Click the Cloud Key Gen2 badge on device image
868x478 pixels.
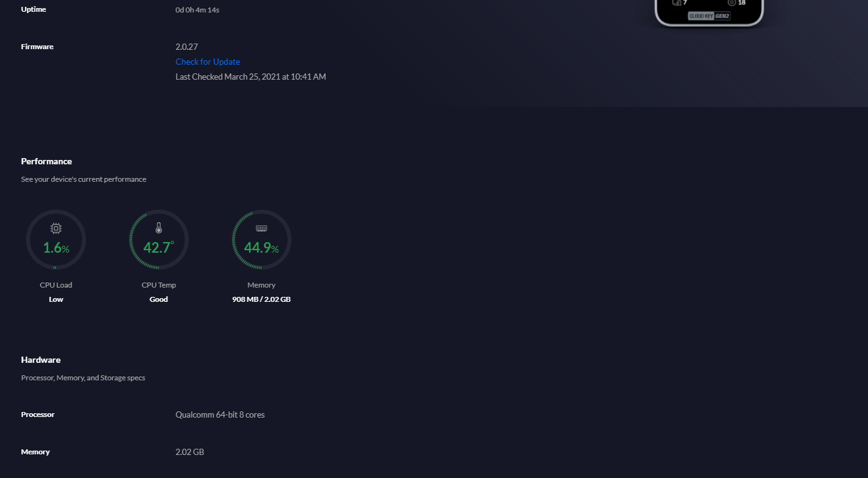click(709, 16)
